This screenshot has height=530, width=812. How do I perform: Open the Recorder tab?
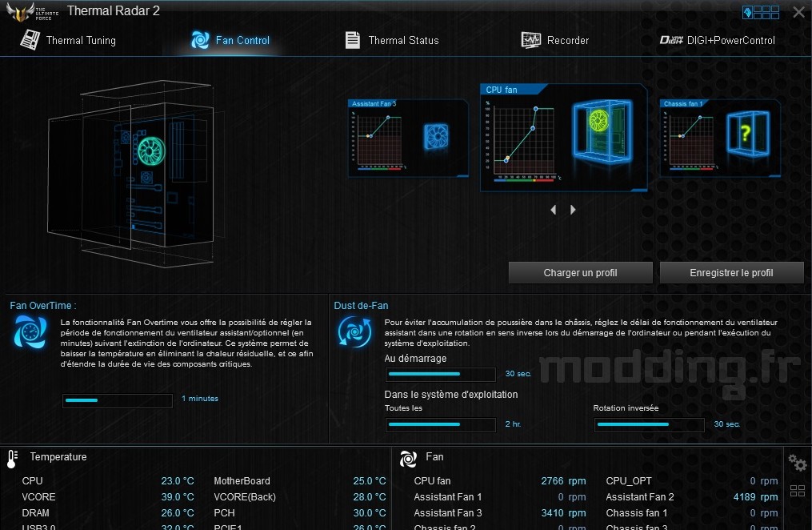(554, 40)
